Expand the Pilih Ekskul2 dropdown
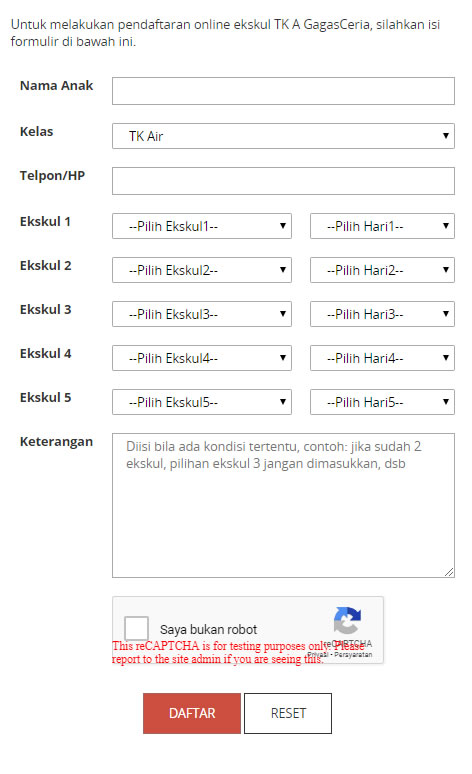Image resolution: width=472 pixels, height=774 pixels. [x=201, y=270]
